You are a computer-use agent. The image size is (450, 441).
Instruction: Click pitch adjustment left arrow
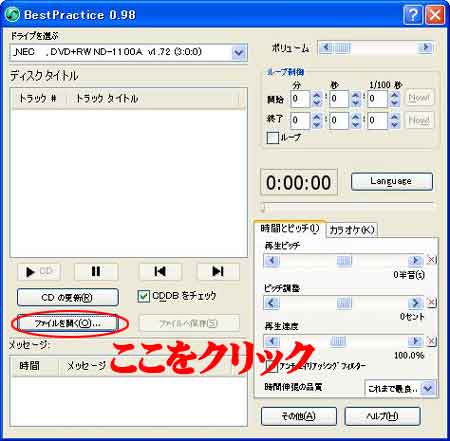pyautogui.click(x=272, y=303)
